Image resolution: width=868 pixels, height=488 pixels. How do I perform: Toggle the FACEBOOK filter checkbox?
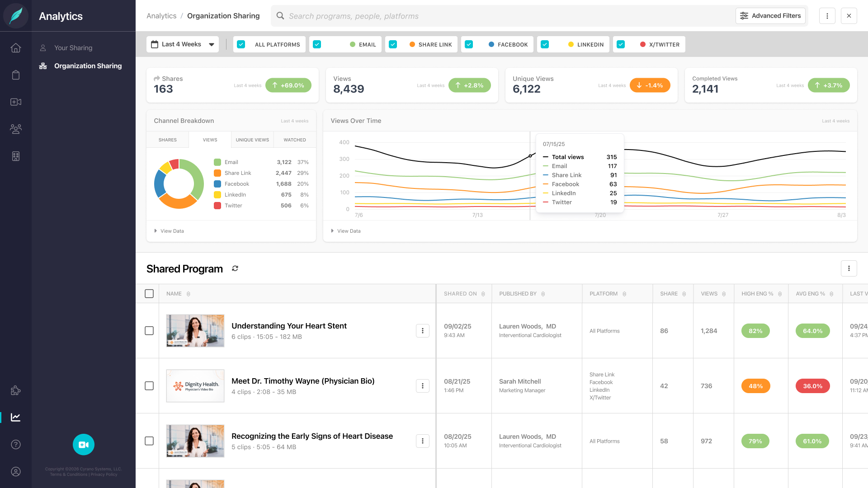[x=469, y=44]
